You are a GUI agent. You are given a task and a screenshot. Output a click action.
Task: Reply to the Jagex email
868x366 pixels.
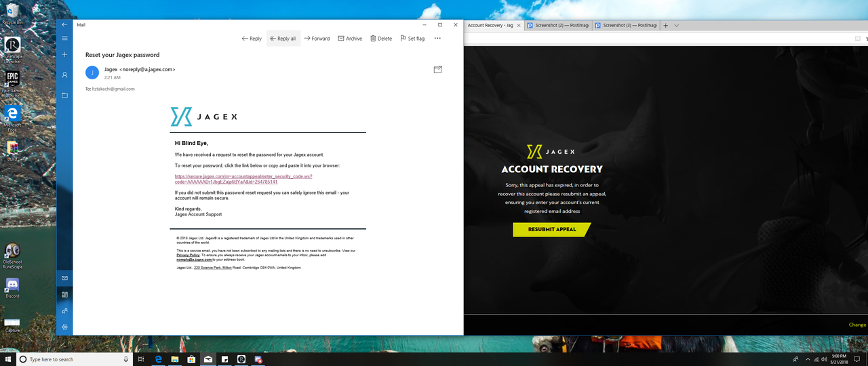[252, 39]
